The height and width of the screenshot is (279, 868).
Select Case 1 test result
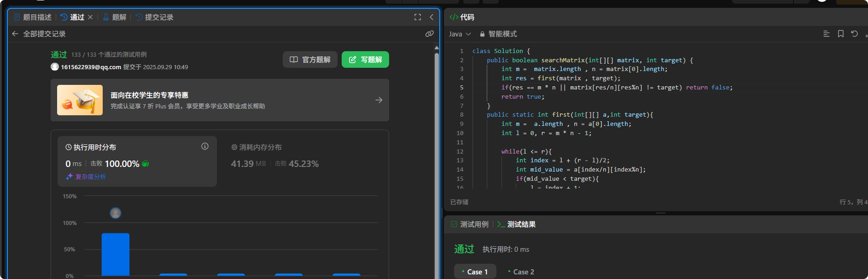click(x=475, y=272)
